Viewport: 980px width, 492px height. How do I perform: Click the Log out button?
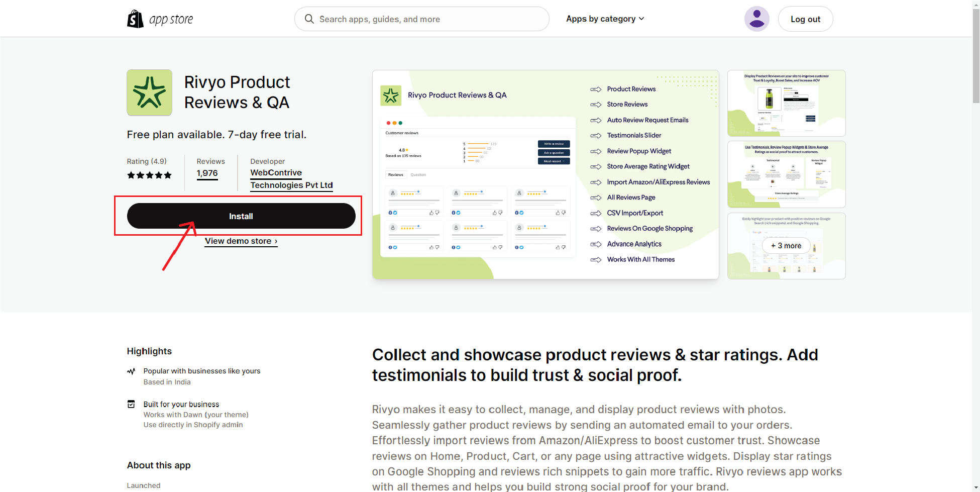pyautogui.click(x=805, y=19)
